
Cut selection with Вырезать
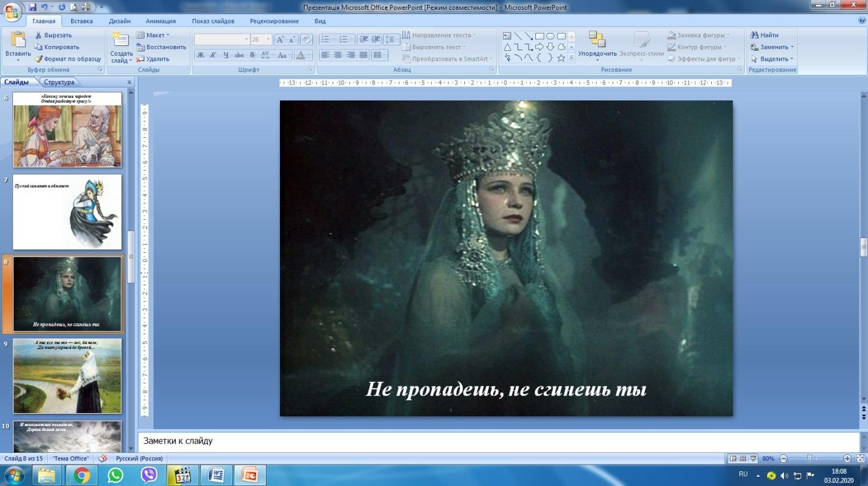click(53, 35)
